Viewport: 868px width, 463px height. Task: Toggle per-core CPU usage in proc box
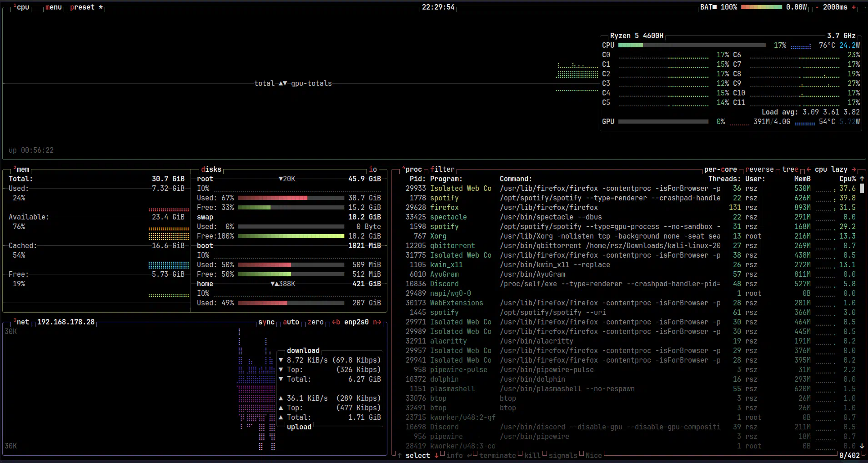pos(720,169)
